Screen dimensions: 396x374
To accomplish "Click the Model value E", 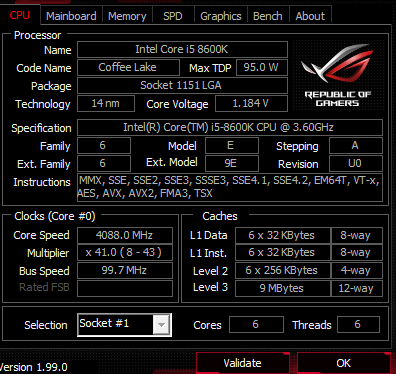I will tap(232, 145).
